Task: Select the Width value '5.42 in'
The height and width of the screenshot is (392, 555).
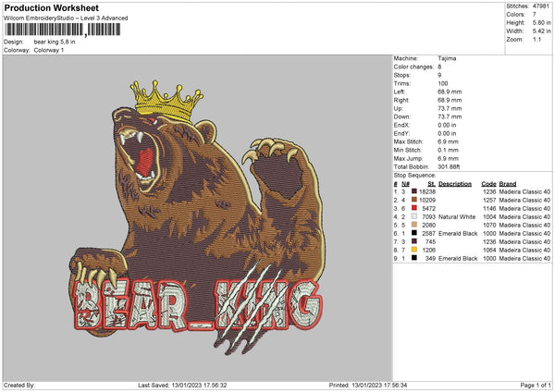Action: click(541, 31)
